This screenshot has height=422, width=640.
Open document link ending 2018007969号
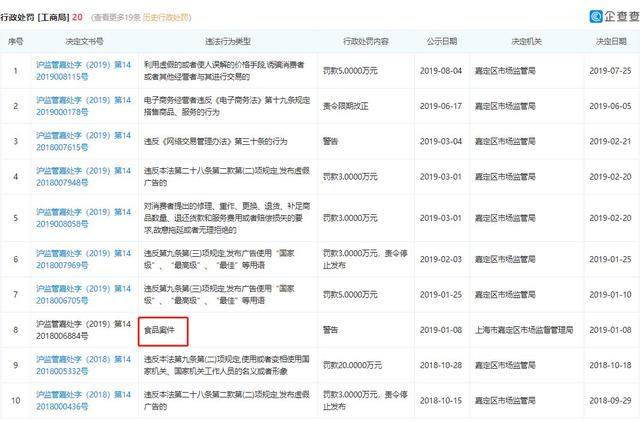(x=83, y=259)
